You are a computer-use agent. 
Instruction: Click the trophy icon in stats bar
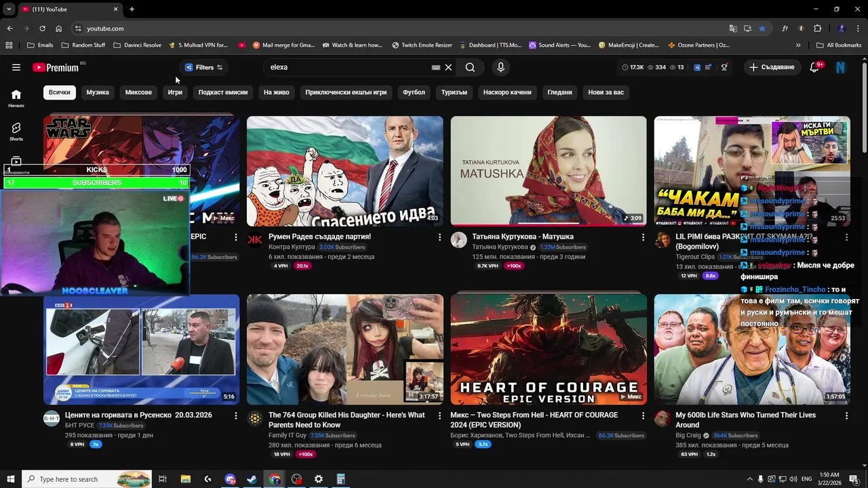pyautogui.click(x=724, y=67)
